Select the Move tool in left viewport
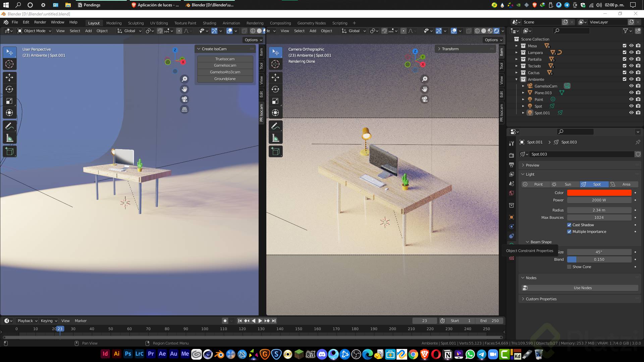644x362 pixels. 9,77
